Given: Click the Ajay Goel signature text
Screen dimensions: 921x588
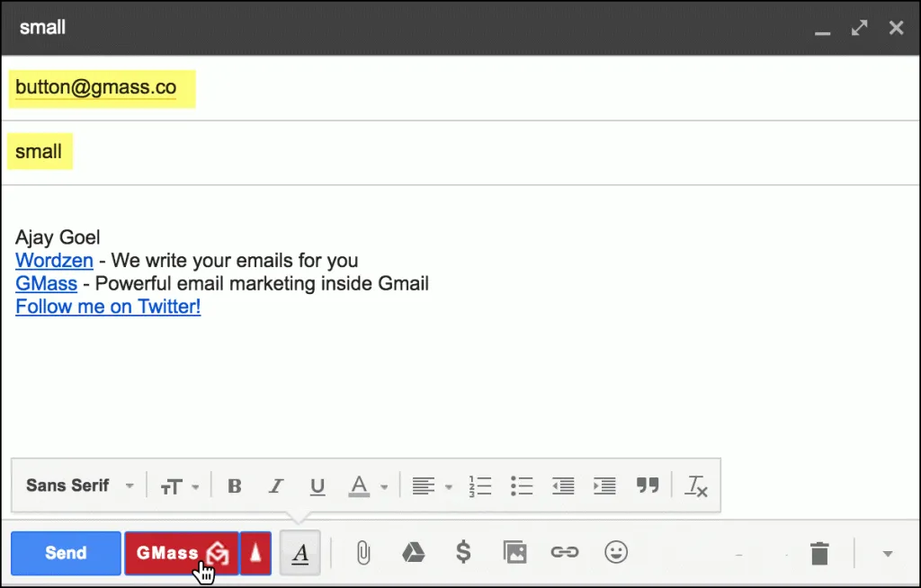Looking at the screenshot, I should click(x=58, y=237).
